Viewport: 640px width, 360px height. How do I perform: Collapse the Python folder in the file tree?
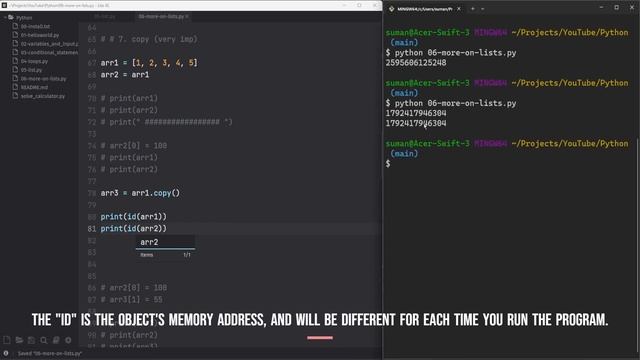pyautogui.click(x=5, y=18)
